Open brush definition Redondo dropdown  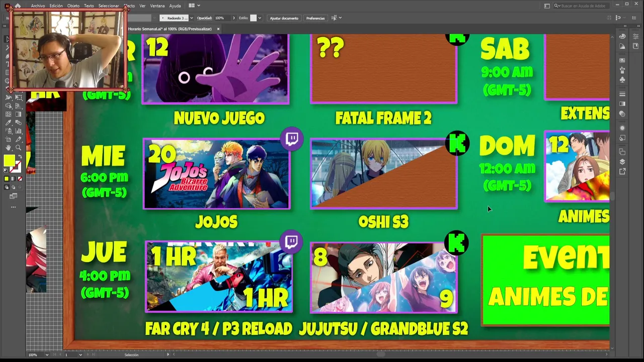click(191, 18)
